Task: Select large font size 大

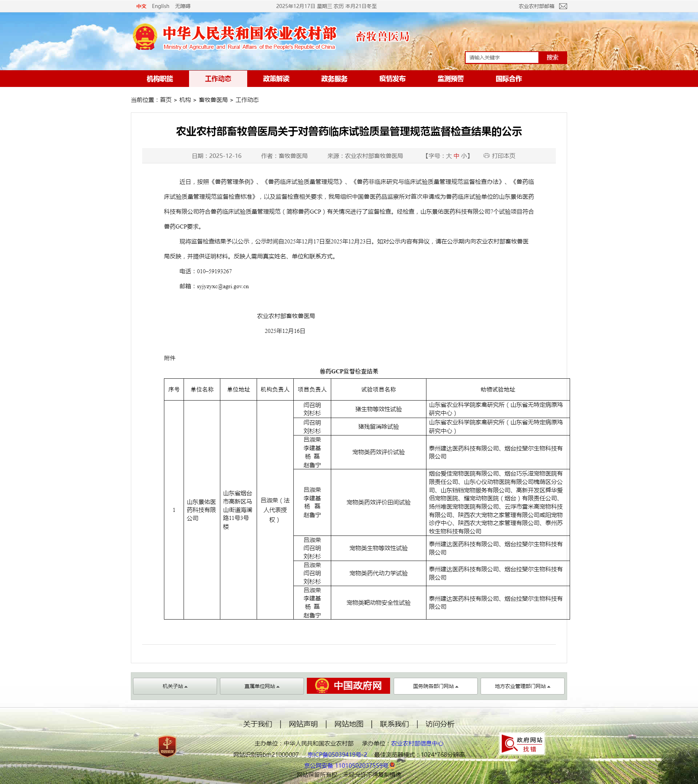Action: point(448,156)
